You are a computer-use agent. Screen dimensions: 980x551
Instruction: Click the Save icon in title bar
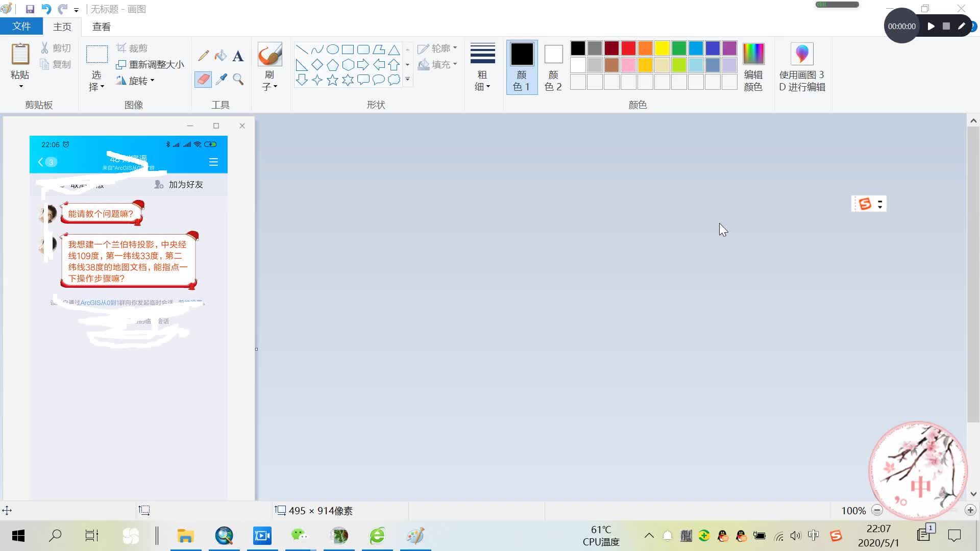30,9
